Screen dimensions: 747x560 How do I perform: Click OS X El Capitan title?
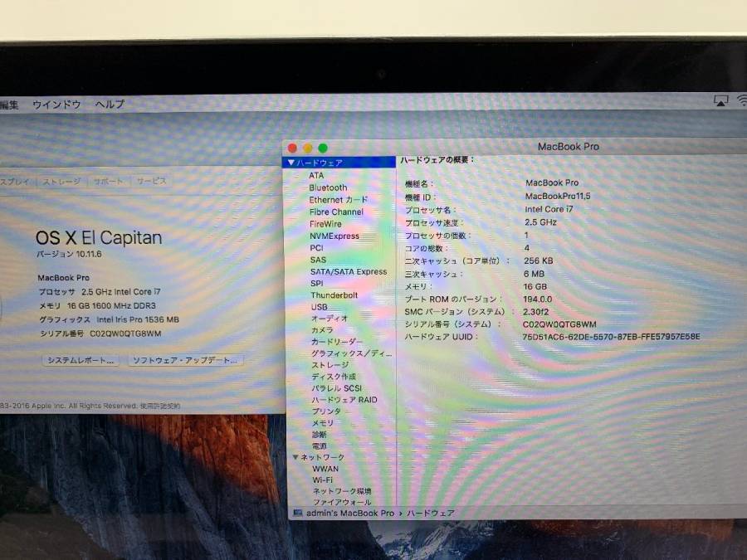coord(99,237)
